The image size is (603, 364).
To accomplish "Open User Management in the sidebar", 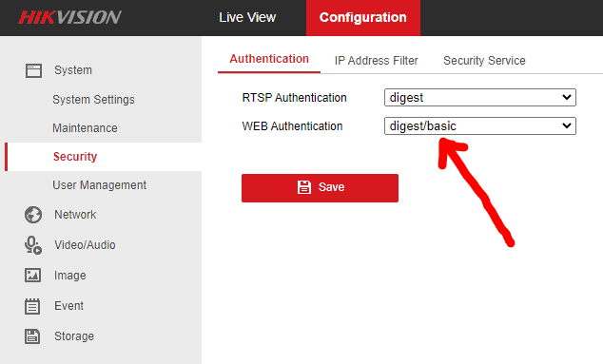I will (99, 185).
